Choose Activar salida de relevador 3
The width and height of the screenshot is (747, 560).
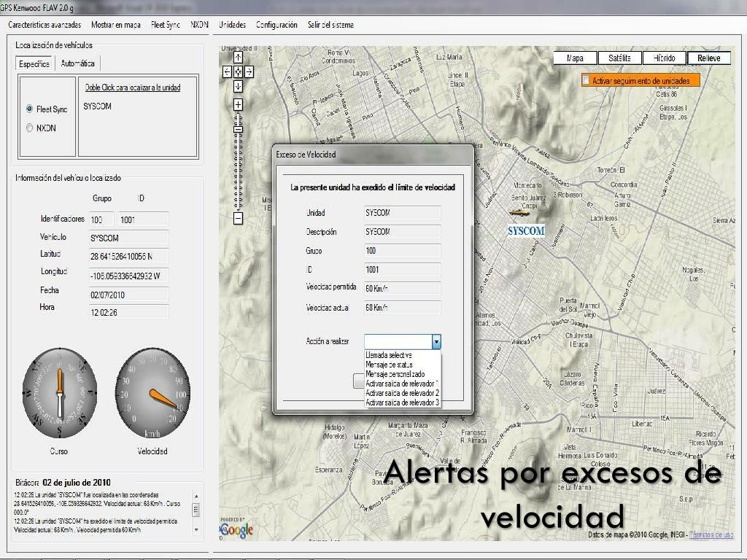403,402
